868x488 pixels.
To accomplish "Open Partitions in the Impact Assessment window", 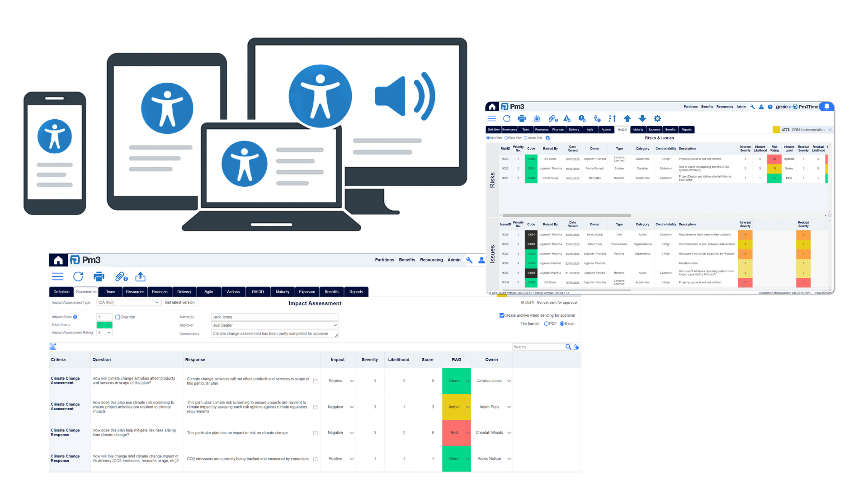I will [384, 260].
